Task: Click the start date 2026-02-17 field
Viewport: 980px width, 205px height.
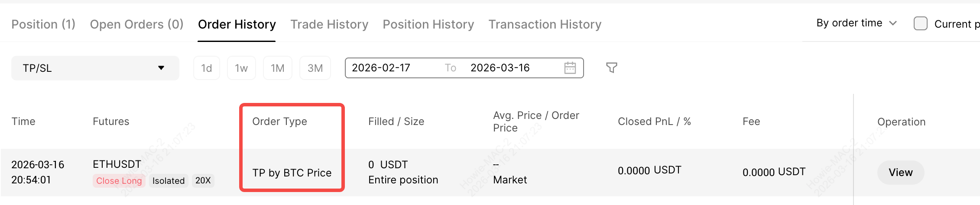Action: [x=381, y=68]
